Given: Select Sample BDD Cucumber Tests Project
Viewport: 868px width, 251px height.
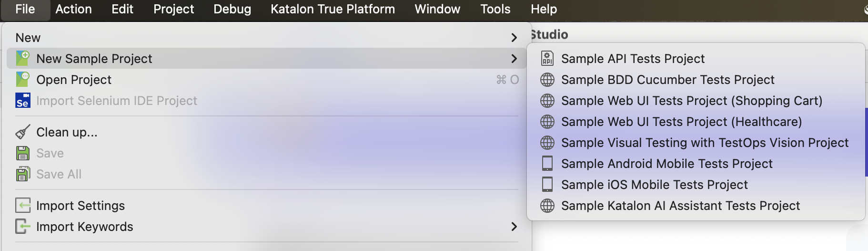Looking at the screenshot, I should (x=696, y=79).
